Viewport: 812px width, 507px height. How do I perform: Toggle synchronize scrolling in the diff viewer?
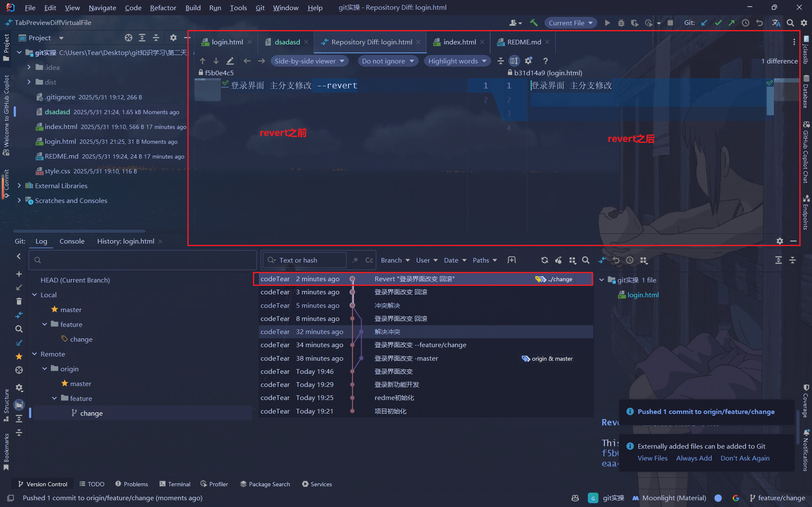tap(514, 61)
